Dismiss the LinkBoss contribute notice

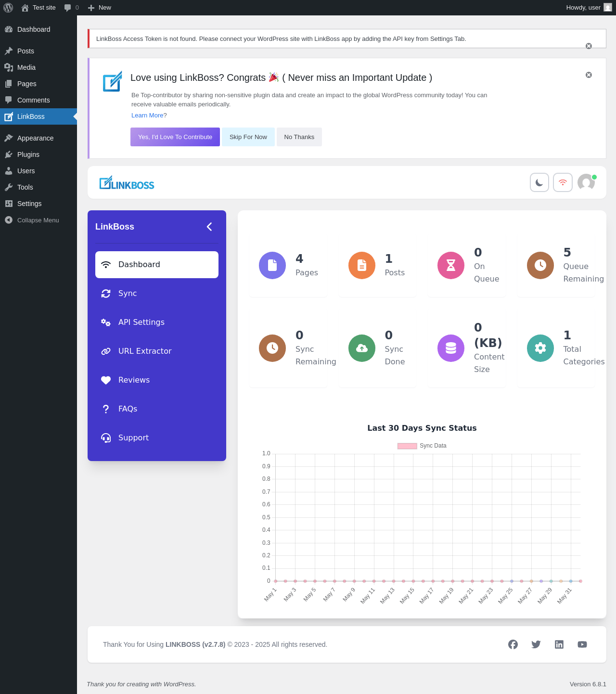click(589, 75)
